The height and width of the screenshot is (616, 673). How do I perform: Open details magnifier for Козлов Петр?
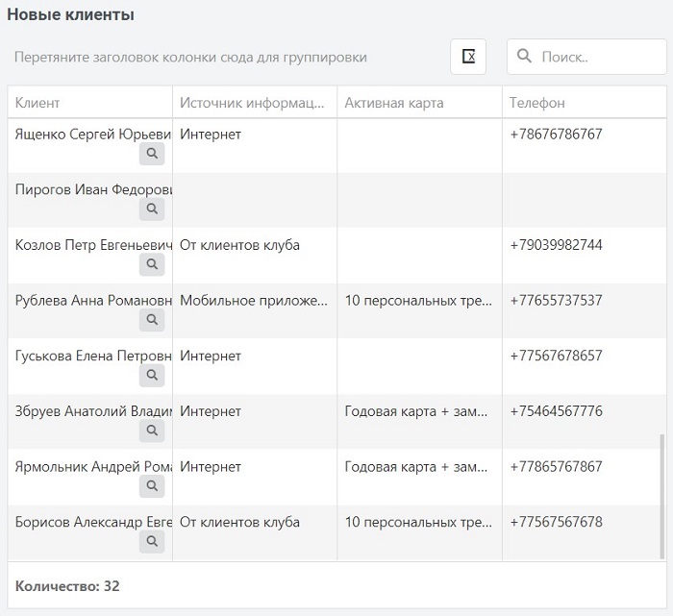click(x=152, y=264)
